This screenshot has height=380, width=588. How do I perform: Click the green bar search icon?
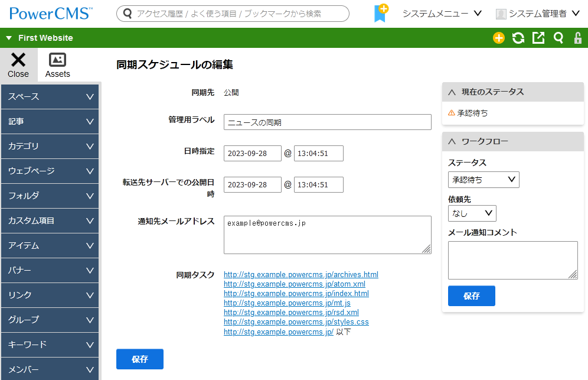tap(558, 38)
